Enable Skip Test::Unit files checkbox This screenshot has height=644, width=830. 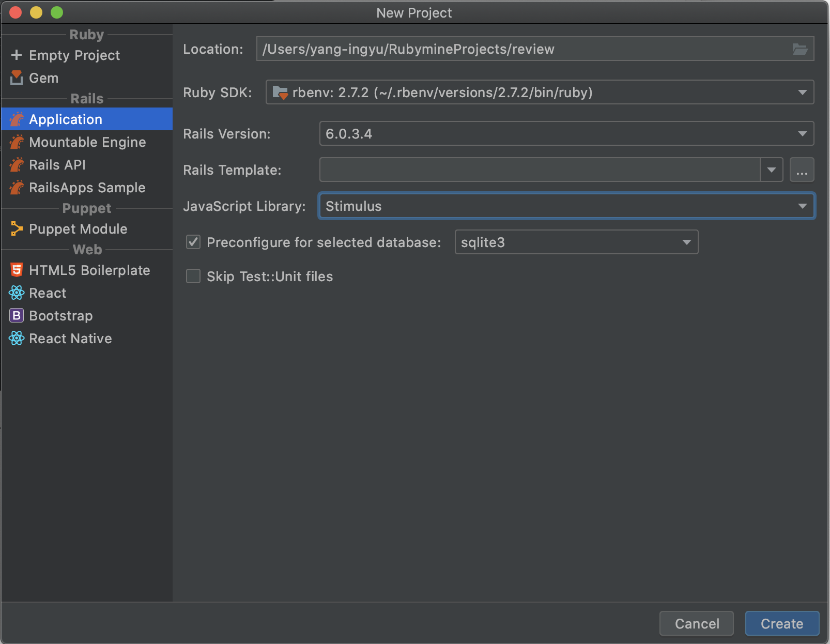point(193,276)
